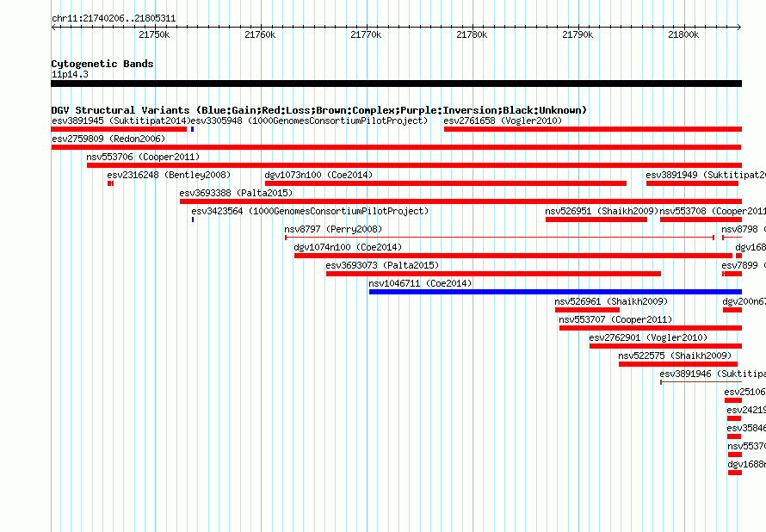Select the esv24219 variant label
This screenshot has height=532, width=766.
[x=746, y=410]
